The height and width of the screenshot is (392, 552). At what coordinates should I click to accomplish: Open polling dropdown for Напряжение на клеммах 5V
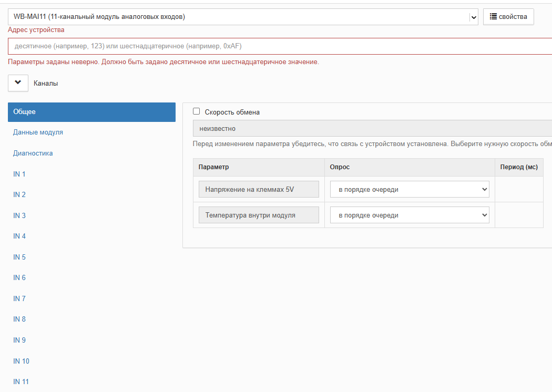pos(410,190)
